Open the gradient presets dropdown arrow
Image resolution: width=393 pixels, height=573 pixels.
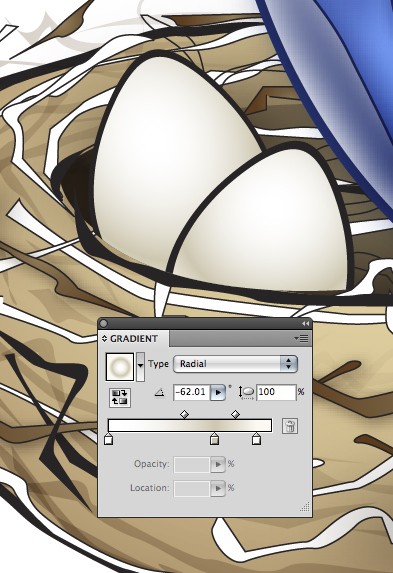click(x=140, y=366)
